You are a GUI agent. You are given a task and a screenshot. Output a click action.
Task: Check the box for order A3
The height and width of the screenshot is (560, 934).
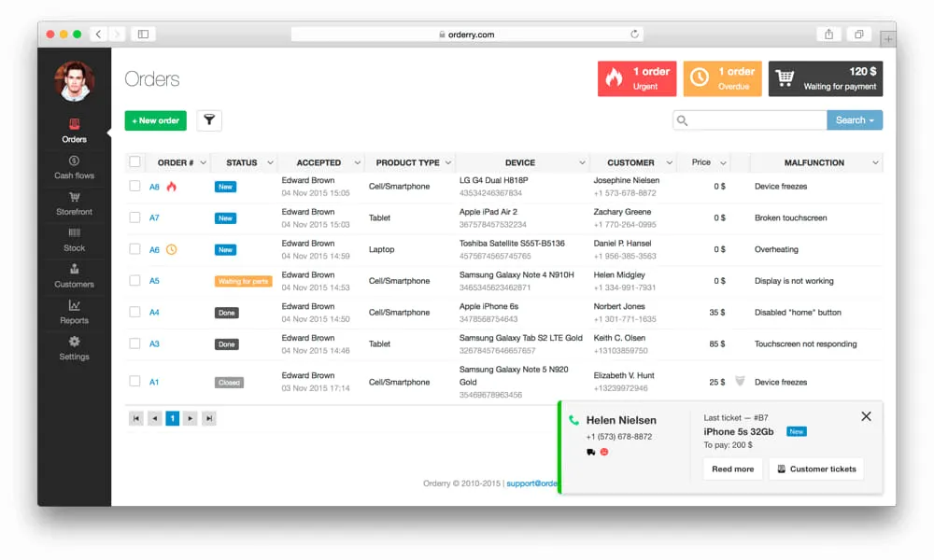135,343
